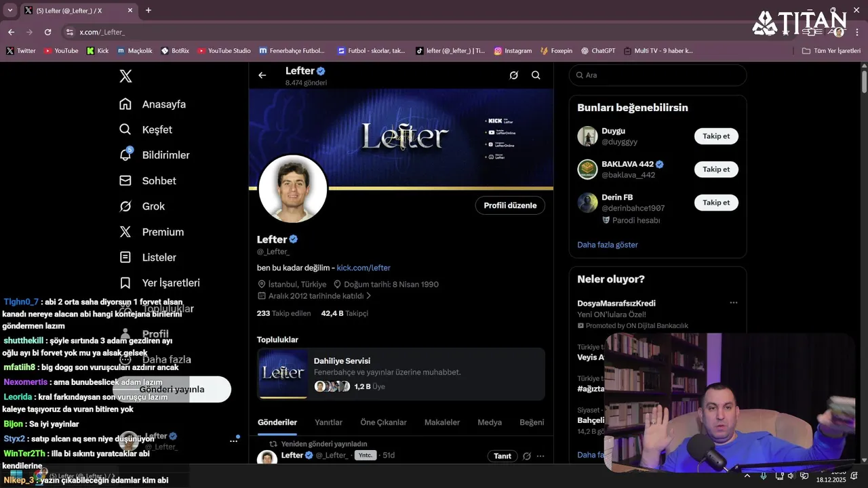Open BAKLAVA 442's profile avatar

point(587,169)
